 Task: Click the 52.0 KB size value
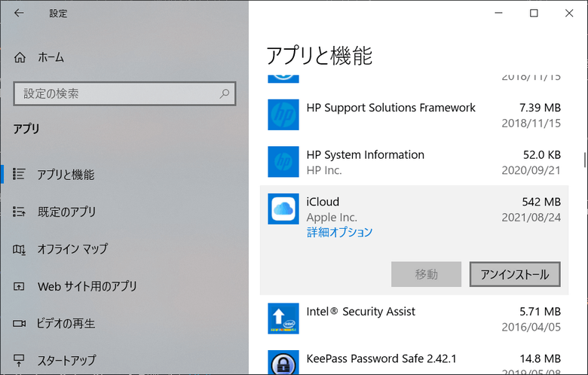click(542, 154)
